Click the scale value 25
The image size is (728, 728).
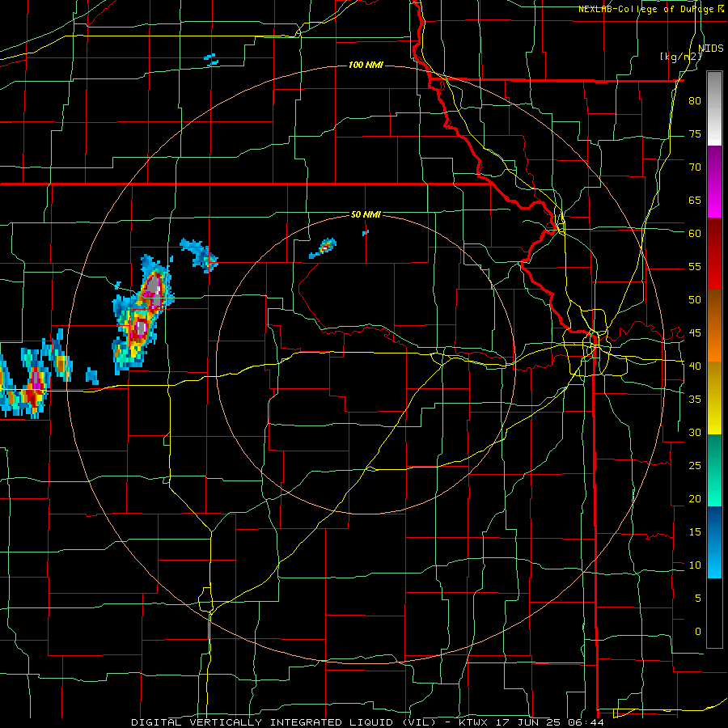coord(695,465)
